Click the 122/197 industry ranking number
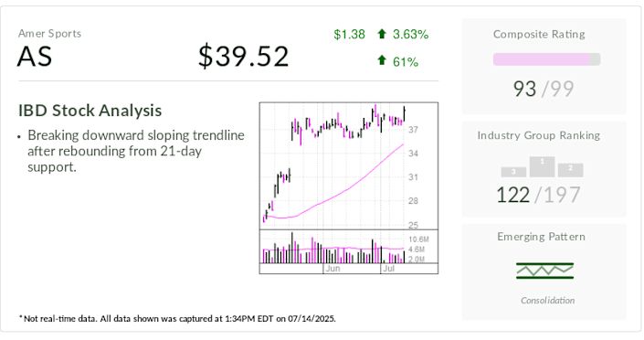Screen dimensions: 644x340 (538, 195)
